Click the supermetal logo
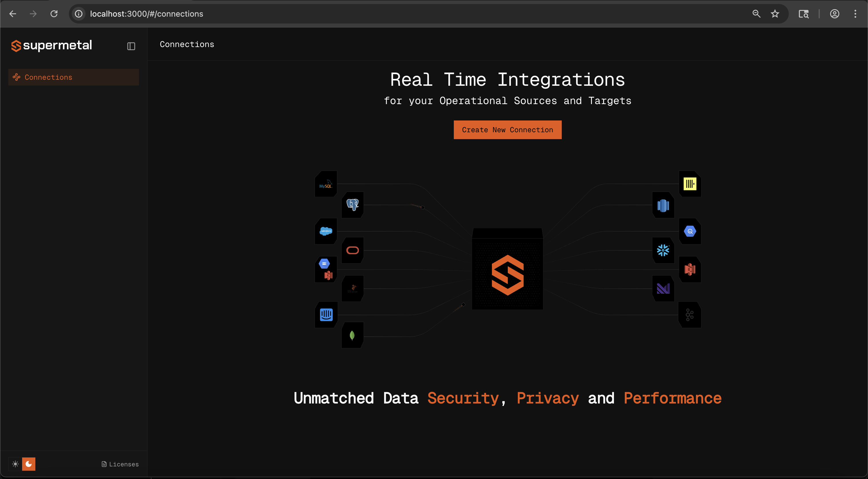 [x=52, y=45]
